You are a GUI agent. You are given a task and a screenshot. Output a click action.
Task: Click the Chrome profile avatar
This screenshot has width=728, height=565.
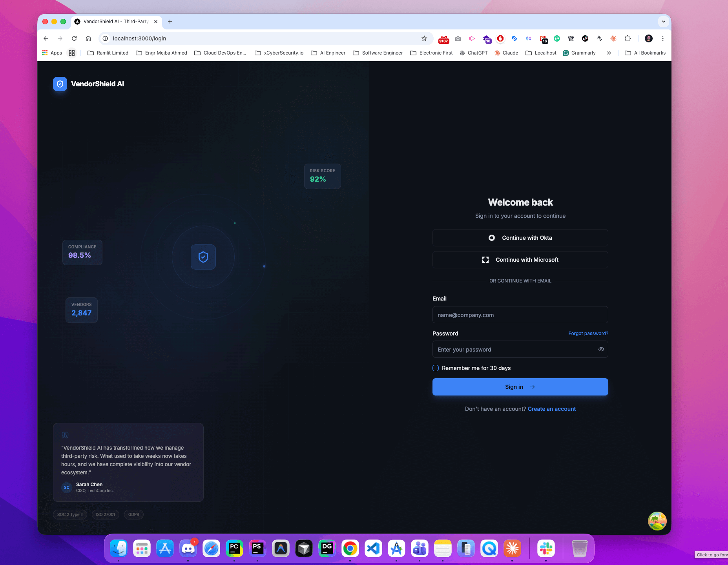tap(649, 38)
